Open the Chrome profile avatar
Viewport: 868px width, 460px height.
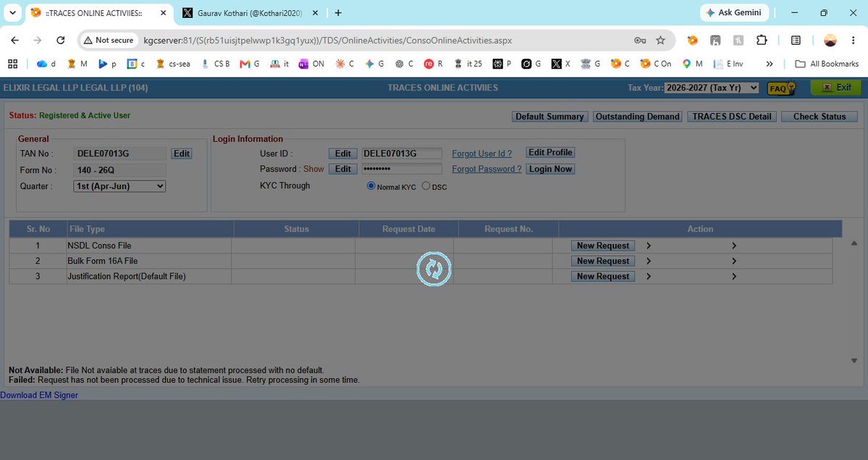[830, 41]
